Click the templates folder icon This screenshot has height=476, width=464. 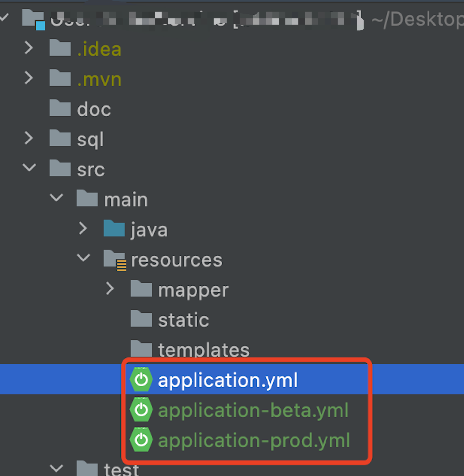[141, 349]
